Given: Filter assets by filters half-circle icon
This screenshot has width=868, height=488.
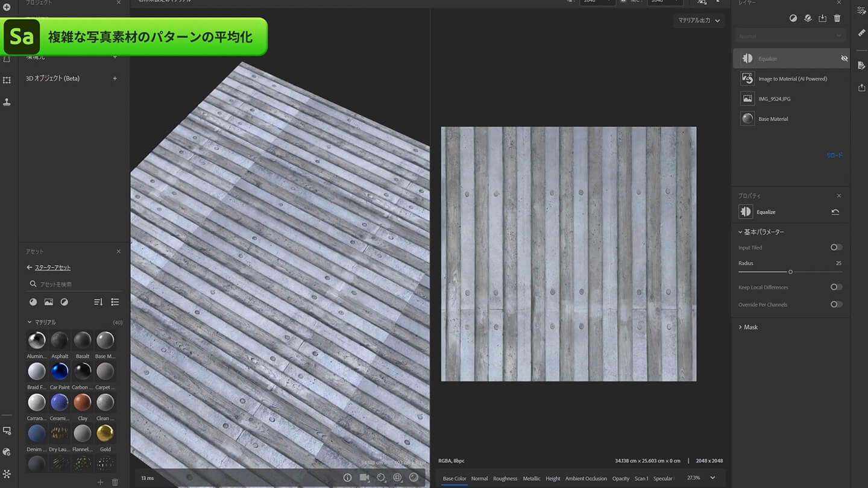Looking at the screenshot, I should (64, 302).
